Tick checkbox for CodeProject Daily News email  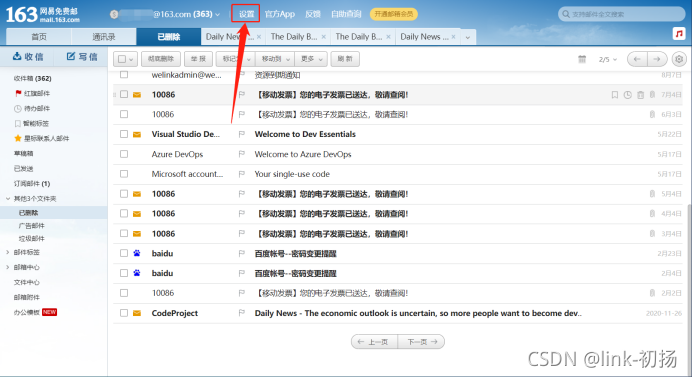pos(124,313)
